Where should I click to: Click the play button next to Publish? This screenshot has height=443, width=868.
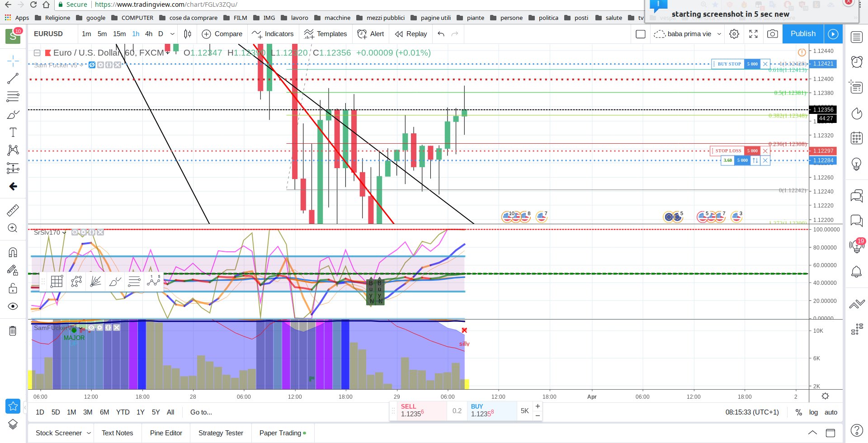click(x=833, y=34)
